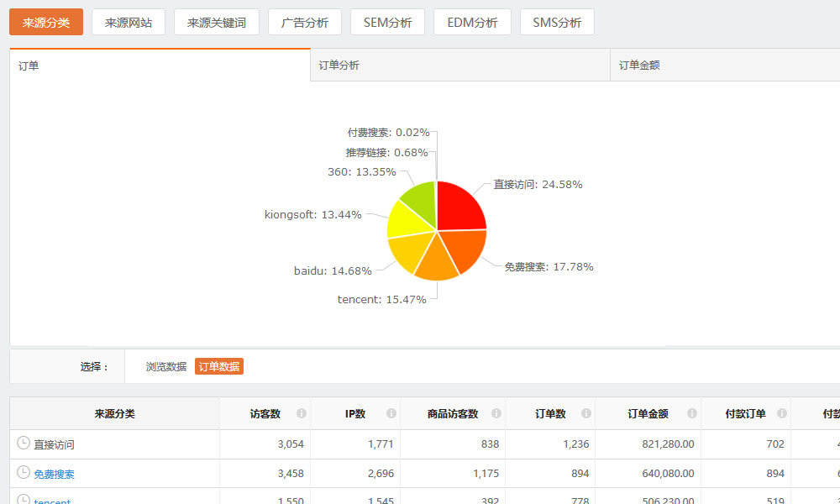Open EDM分析 tab
The height and width of the screenshot is (504, 840).
pos(472,23)
